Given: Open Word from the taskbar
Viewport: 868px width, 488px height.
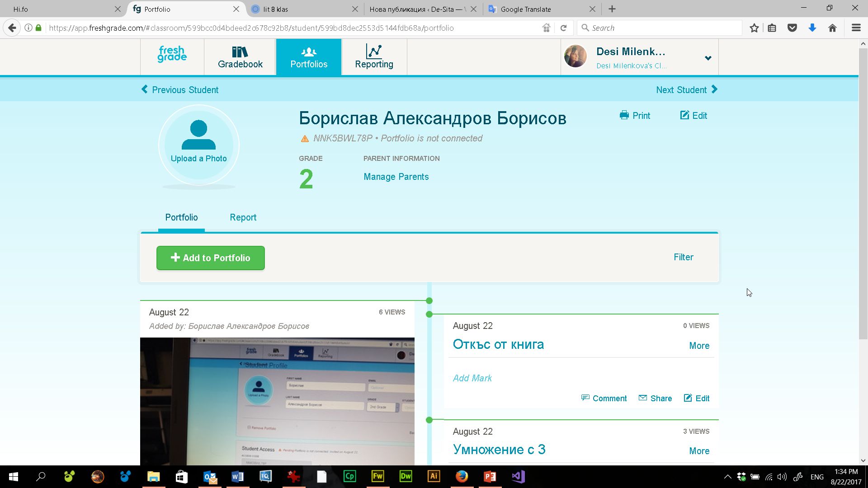Looking at the screenshot, I should tap(238, 477).
